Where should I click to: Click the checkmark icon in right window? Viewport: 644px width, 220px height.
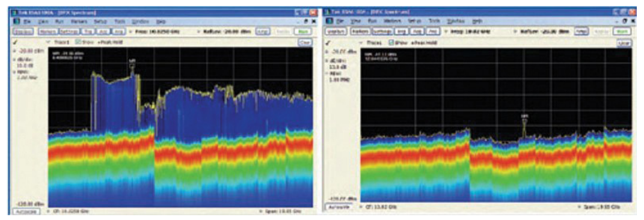click(x=328, y=43)
